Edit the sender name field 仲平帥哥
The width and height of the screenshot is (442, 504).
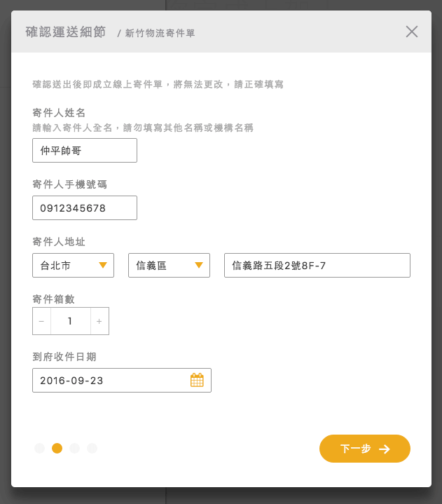point(85,151)
